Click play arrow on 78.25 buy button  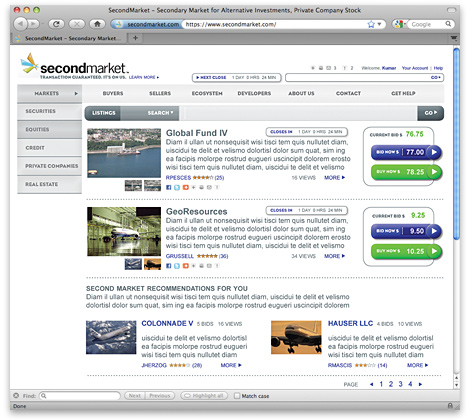click(434, 172)
